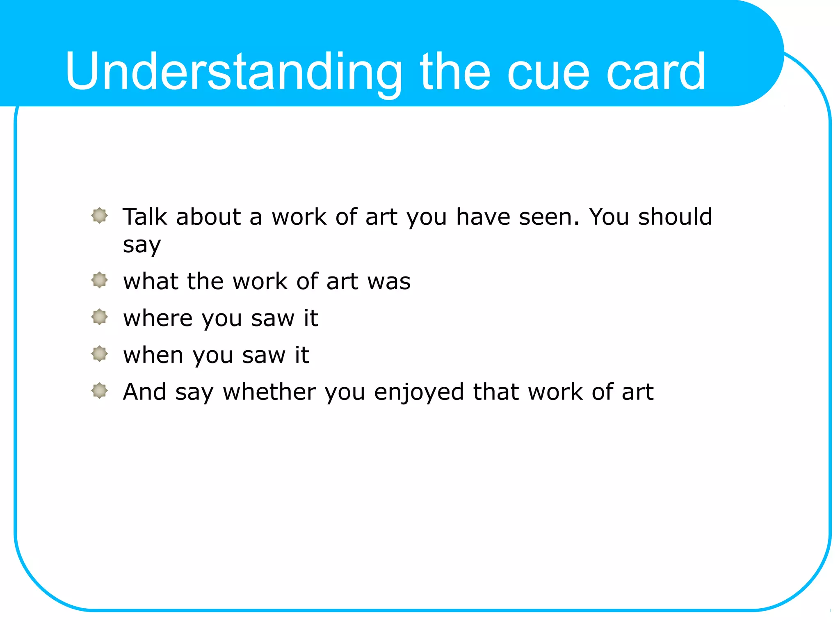Select the line "what the work of art was"

(267, 281)
